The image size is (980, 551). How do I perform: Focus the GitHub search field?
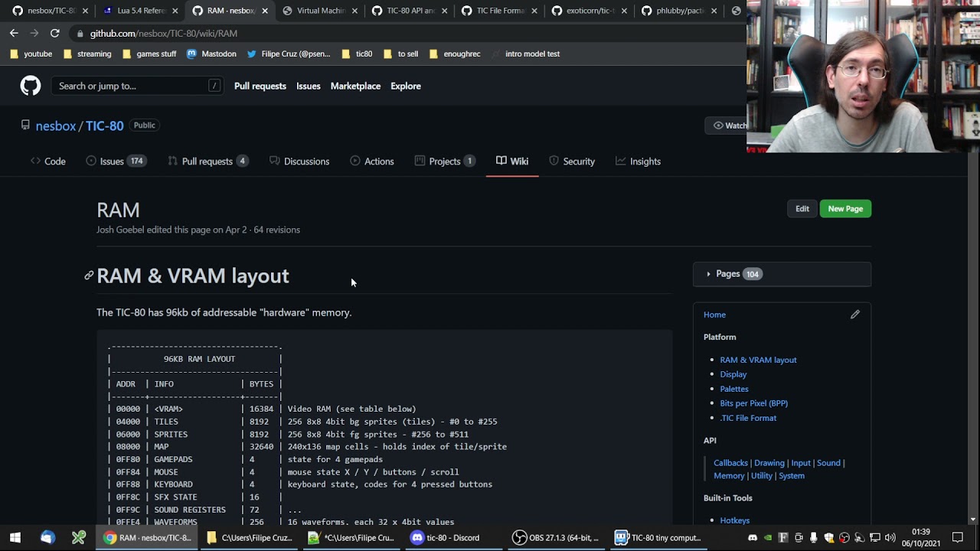(138, 86)
